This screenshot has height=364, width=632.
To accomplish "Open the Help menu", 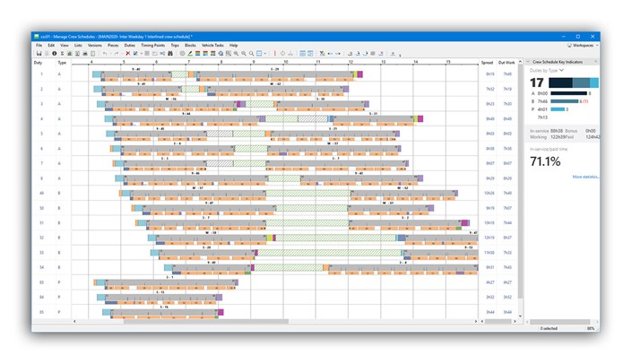I will pos(233,45).
